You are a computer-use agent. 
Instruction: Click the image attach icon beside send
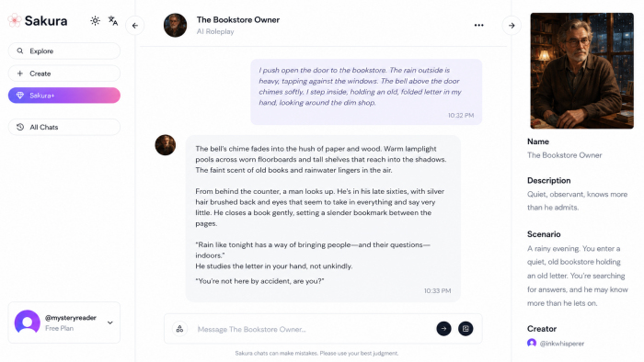(x=466, y=328)
